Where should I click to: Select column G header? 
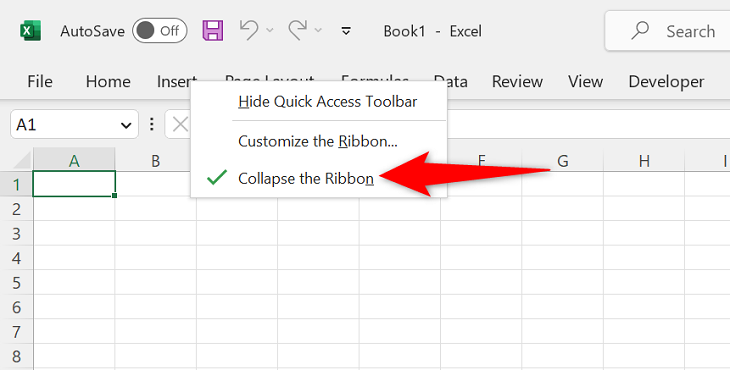click(x=562, y=160)
